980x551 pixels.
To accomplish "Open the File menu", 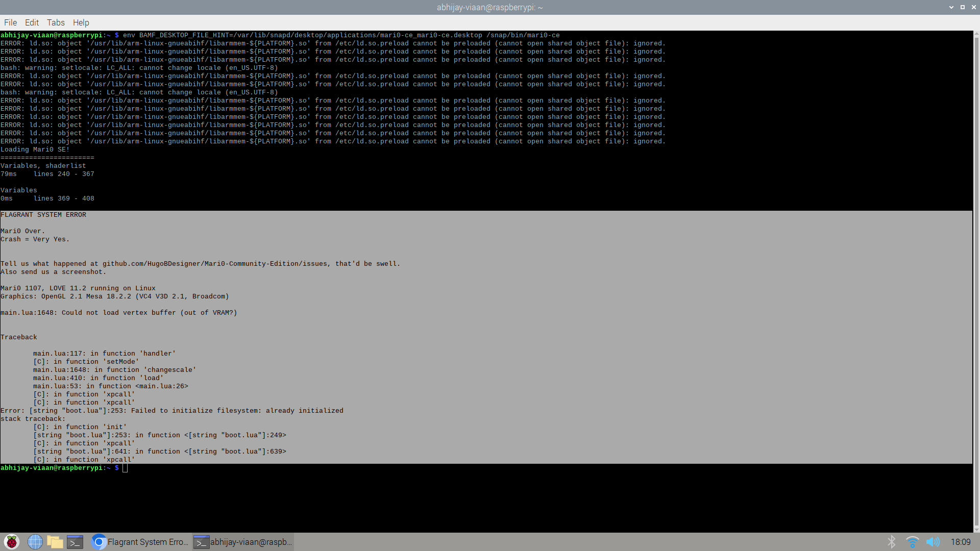I will (x=10, y=22).
